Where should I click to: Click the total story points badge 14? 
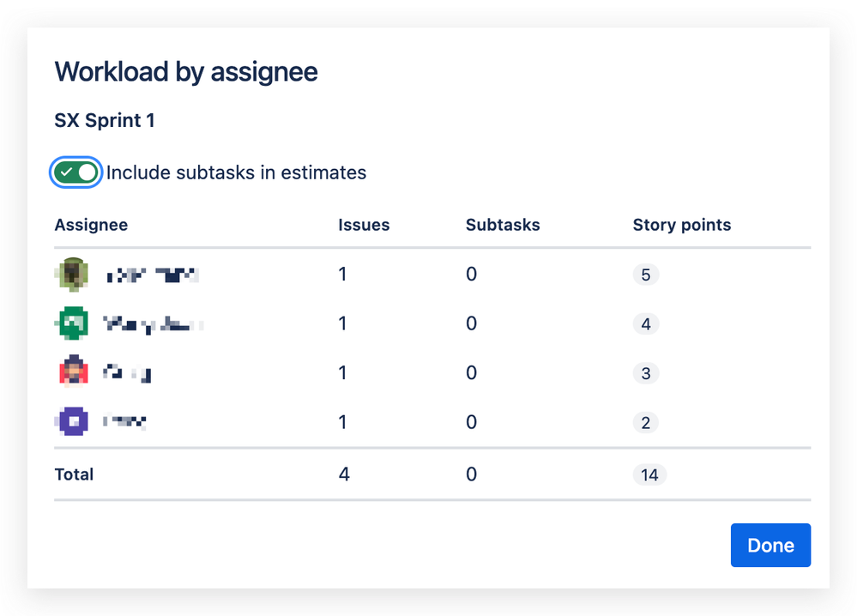click(649, 474)
